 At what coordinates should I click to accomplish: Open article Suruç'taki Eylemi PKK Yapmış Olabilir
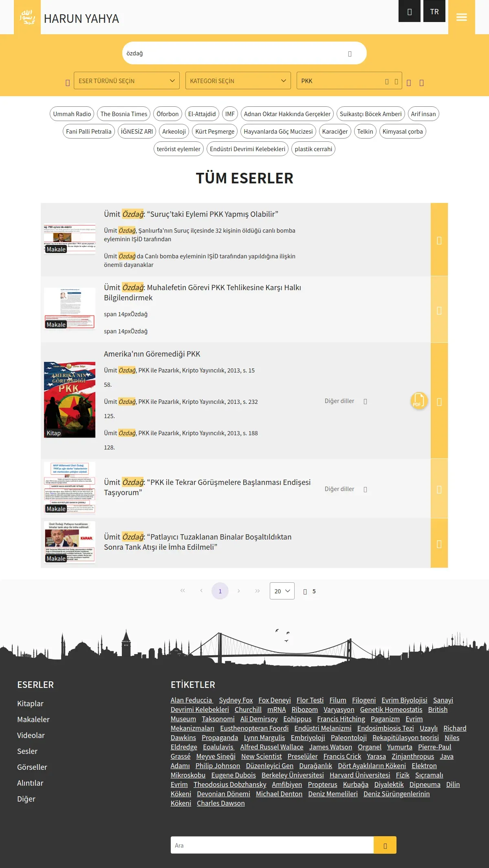pyautogui.click(x=191, y=214)
